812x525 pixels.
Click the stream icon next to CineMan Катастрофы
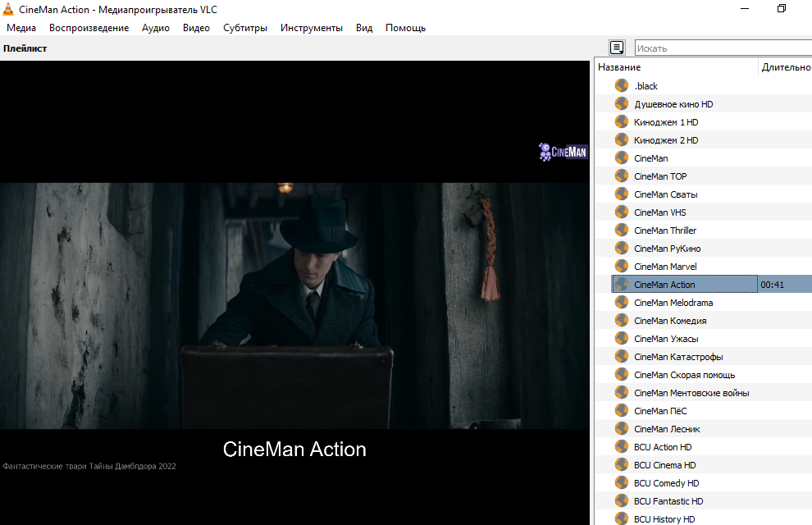pos(622,356)
